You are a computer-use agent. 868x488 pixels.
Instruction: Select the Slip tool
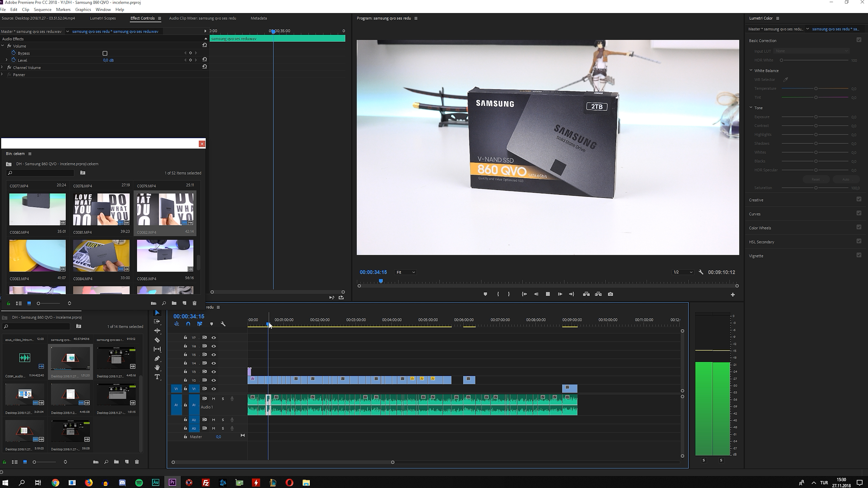tap(157, 349)
